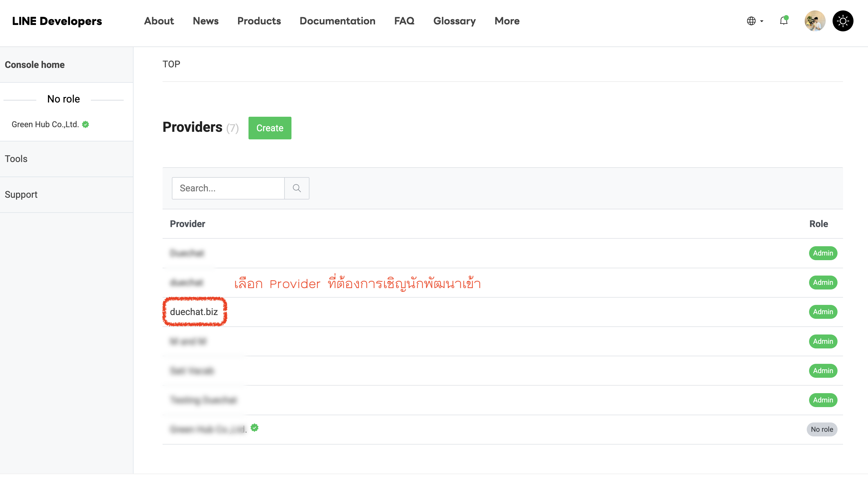The height and width of the screenshot is (482, 868).
Task: Click the No role badge in last row
Action: pyautogui.click(x=822, y=429)
